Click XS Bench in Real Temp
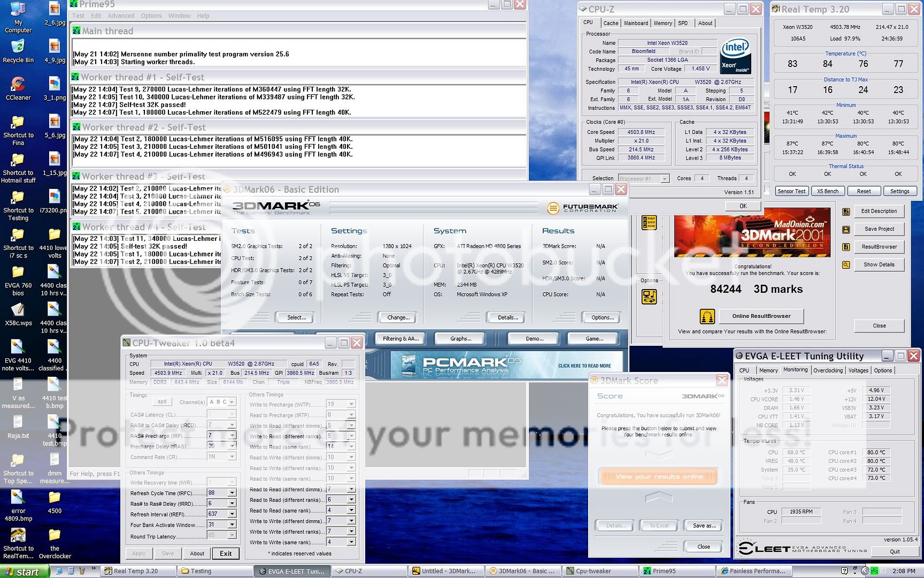Image resolution: width=924 pixels, height=578 pixels. click(828, 191)
